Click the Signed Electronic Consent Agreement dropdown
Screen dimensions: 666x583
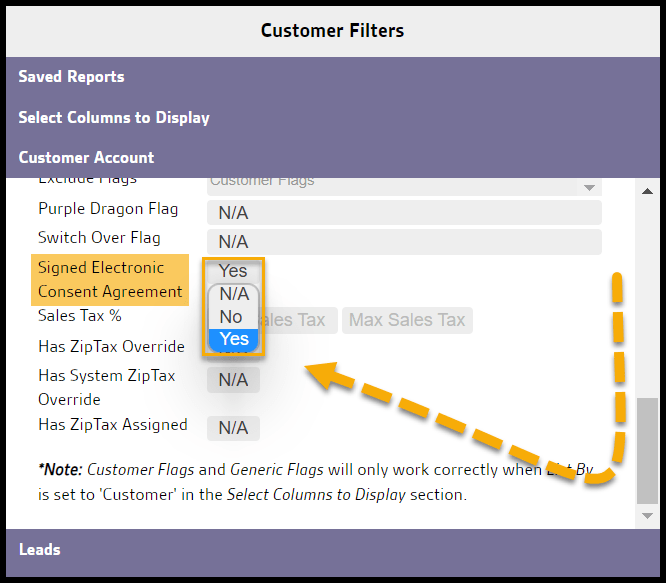(x=233, y=271)
